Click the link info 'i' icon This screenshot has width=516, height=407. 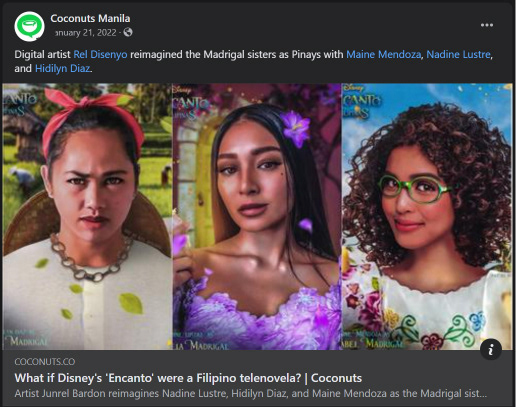pyautogui.click(x=491, y=350)
